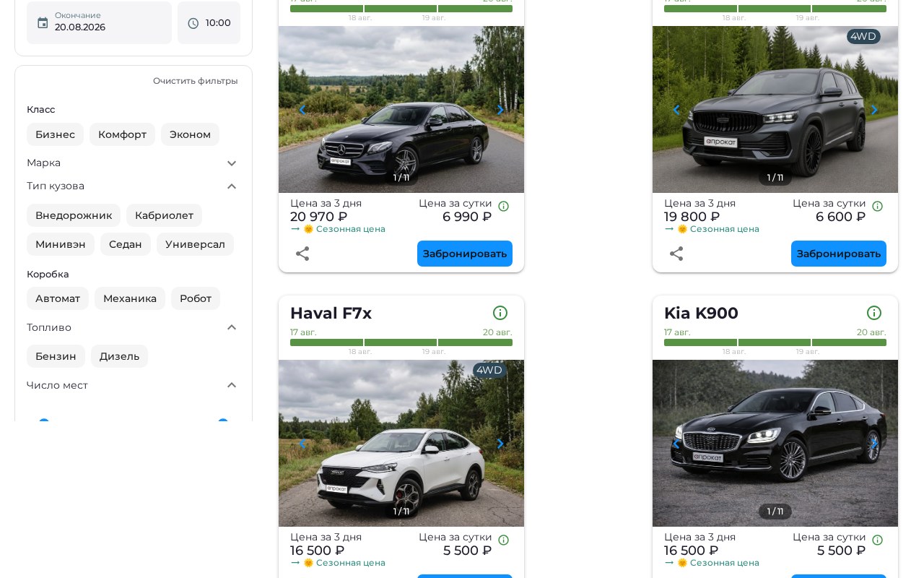The width and height of the screenshot is (924, 578).
Task: Show previous photo of the 19 800 ₽ SUV
Action: (676, 110)
